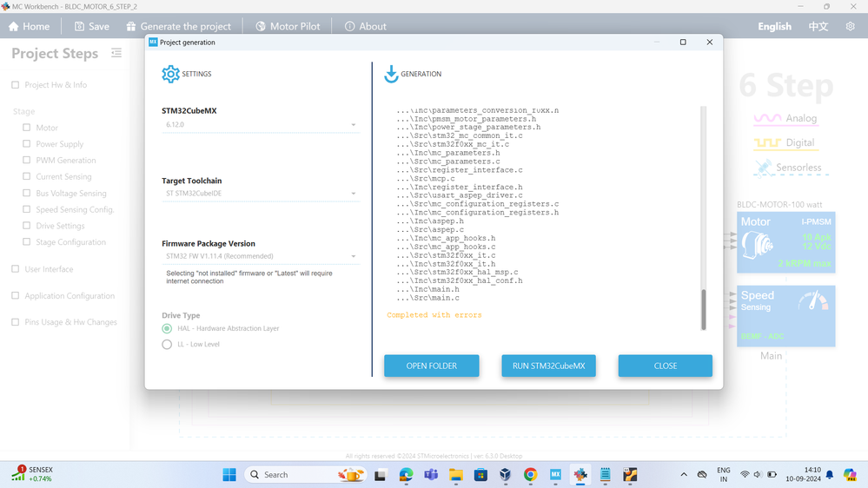Click the CLOSE button in the dialog

click(x=666, y=366)
